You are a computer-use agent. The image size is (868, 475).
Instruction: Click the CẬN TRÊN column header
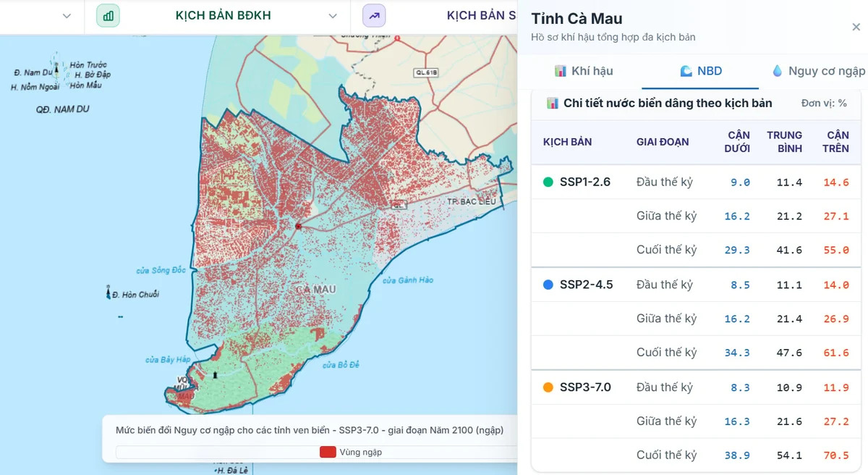835,142
